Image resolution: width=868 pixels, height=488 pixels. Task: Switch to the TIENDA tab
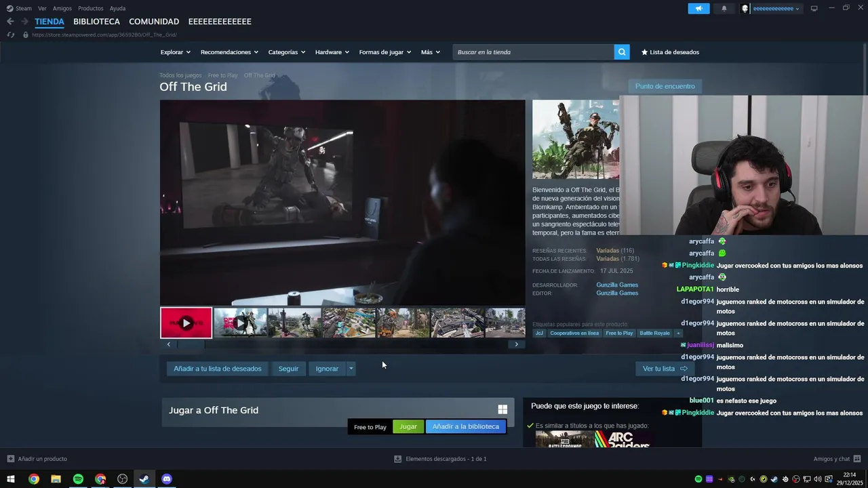click(50, 22)
